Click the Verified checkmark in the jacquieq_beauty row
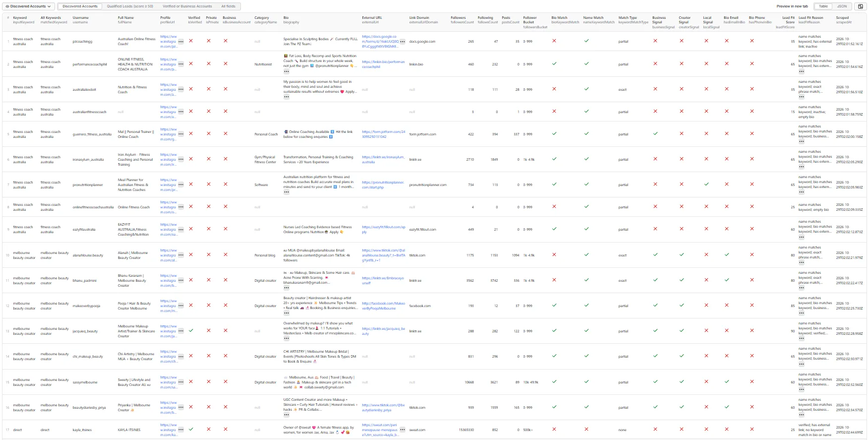Image resolution: width=868 pixels, height=440 pixels. click(x=191, y=330)
